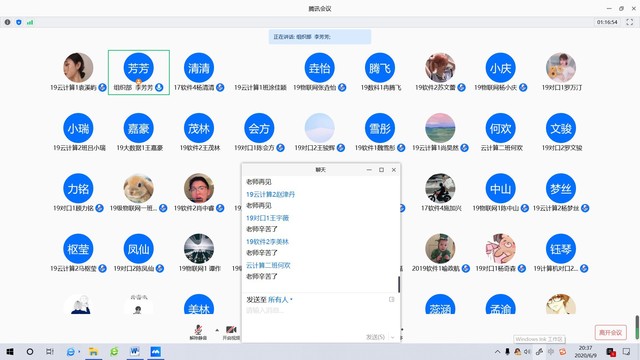Show hidden tray icons chevron
Screen dimensions: 640x360
point(497,351)
